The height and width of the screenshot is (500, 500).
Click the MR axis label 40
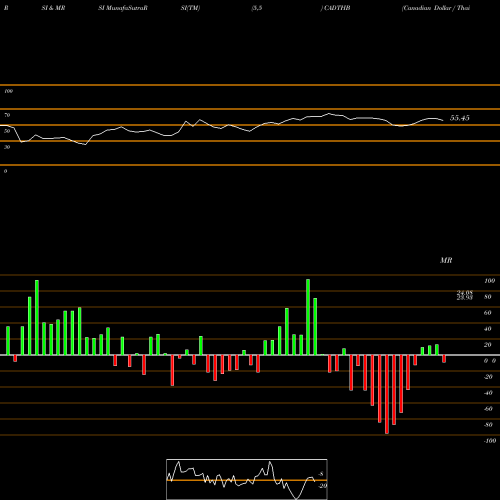[x=488, y=329]
